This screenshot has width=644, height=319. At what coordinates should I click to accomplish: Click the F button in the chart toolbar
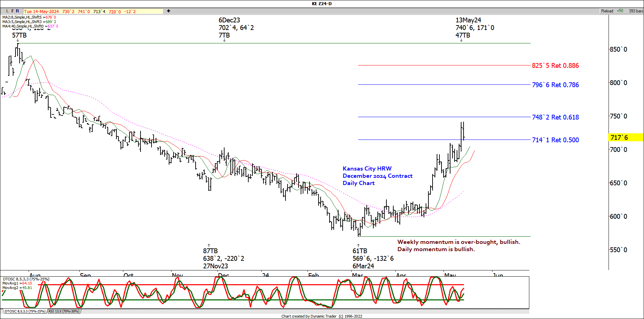(13, 11)
